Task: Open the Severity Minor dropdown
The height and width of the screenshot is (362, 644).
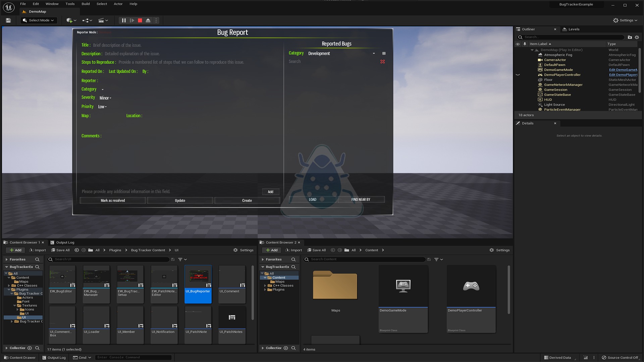Action: click(x=105, y=98)
